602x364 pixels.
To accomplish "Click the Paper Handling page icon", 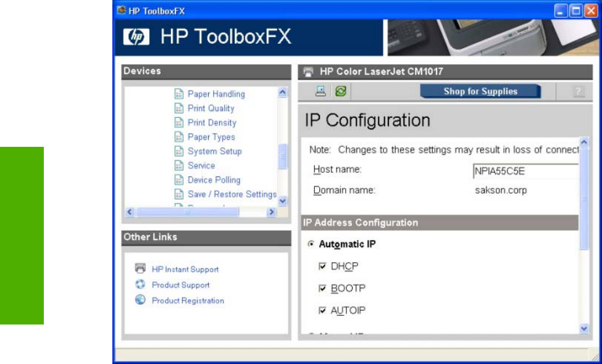I will click(179, 94).
